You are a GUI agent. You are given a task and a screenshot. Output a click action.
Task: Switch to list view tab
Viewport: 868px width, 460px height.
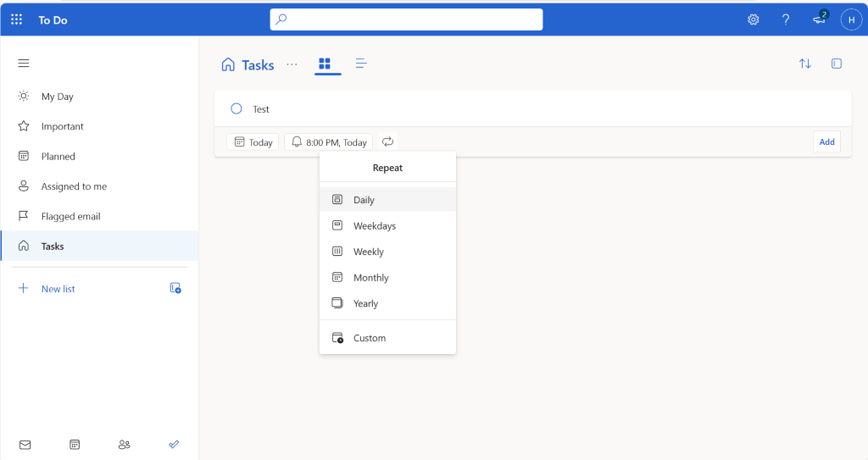coord(361,64)
